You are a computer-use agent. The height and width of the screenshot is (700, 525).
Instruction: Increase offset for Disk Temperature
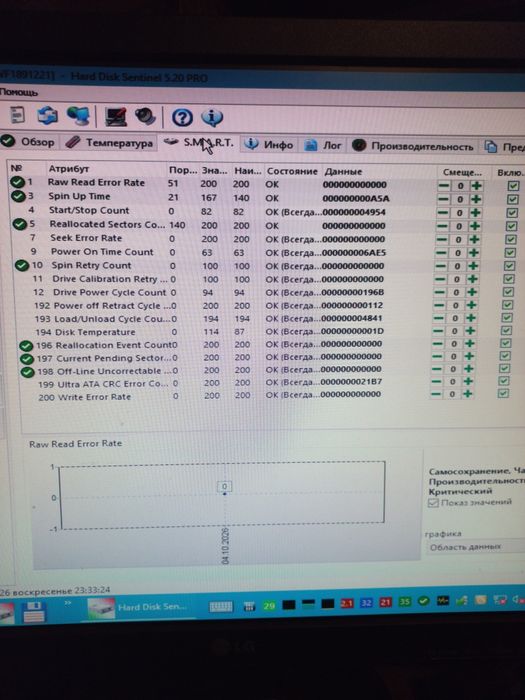point(470,330)
